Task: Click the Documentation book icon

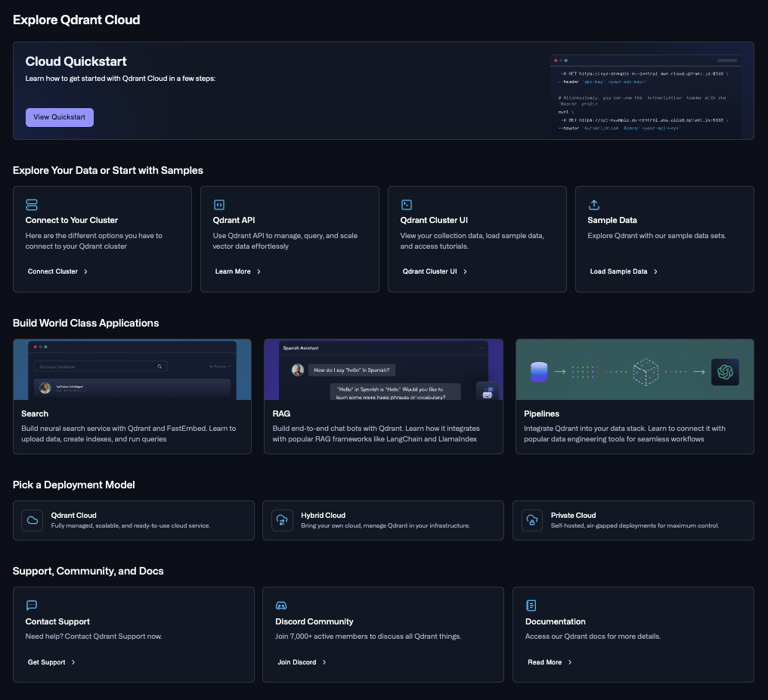Action: tap(531, 605)
